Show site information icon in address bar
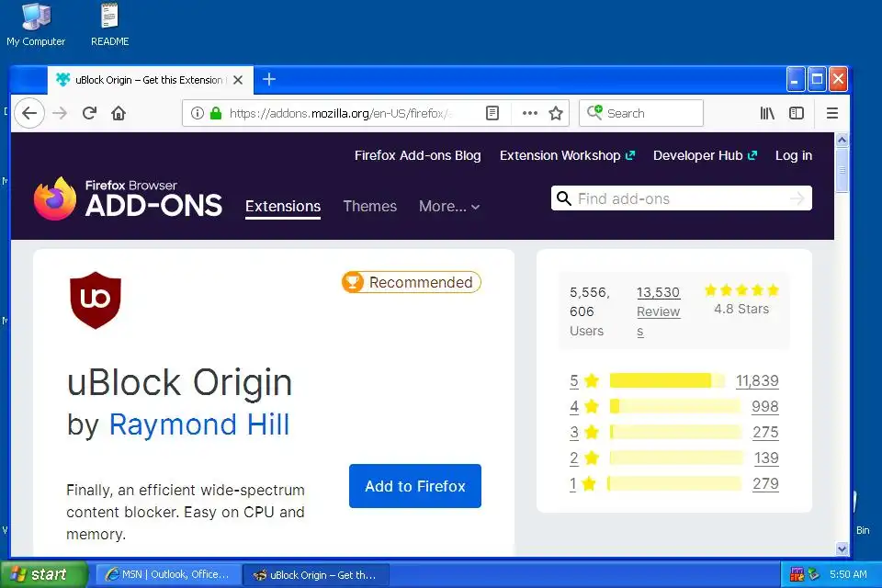 197,113
